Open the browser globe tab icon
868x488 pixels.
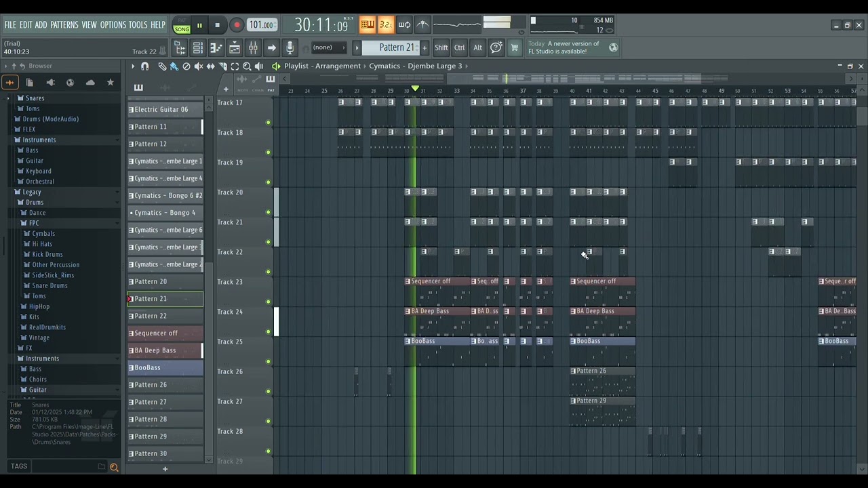tap(70, 82)
